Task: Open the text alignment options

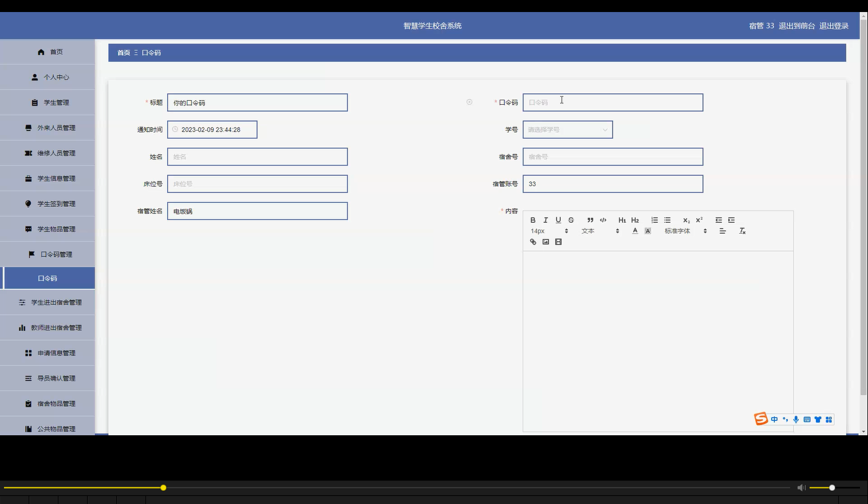Action: pyautogui.click(x=723, y=231)
